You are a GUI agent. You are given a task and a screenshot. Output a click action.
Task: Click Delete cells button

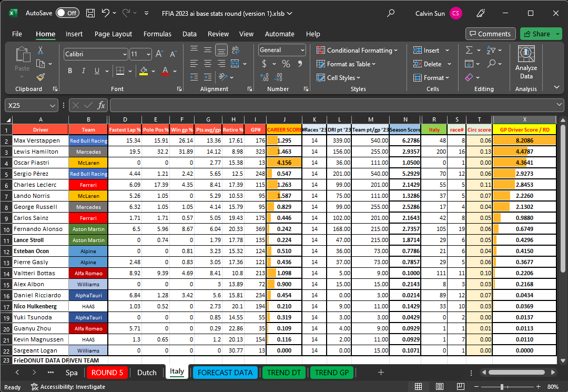pyautogui.click(x=428, y=64)
